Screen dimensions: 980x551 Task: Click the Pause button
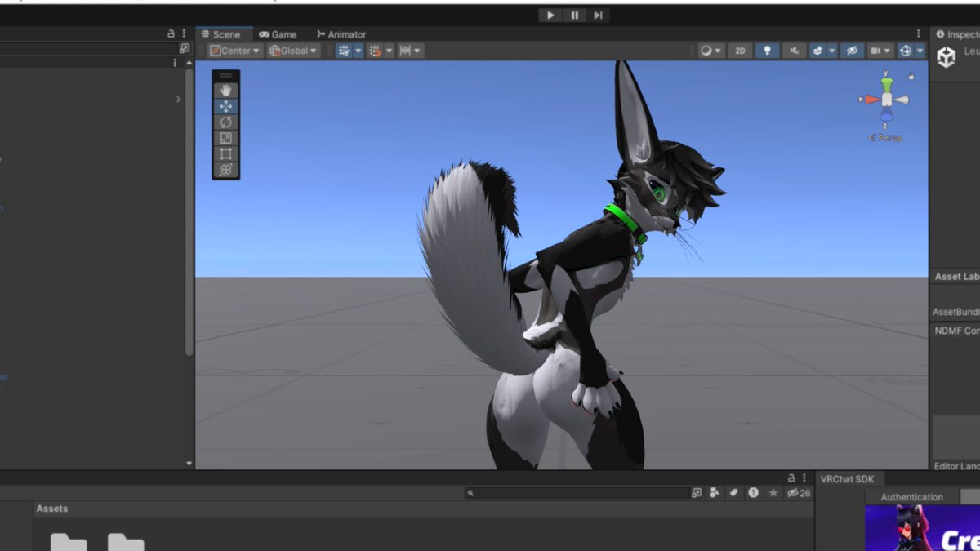[x=574, y=15]
